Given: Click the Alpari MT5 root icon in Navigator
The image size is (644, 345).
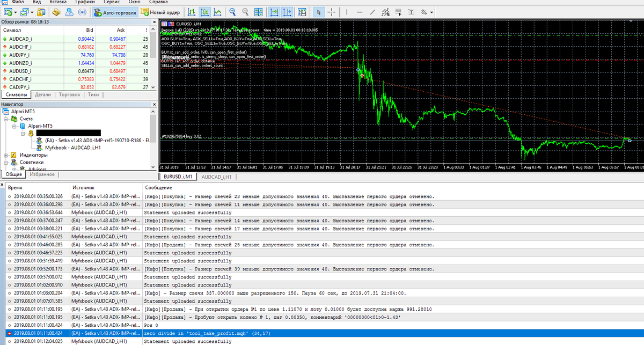Looking at the screenshot, I should pyautogui.click(x=6, y=112).
